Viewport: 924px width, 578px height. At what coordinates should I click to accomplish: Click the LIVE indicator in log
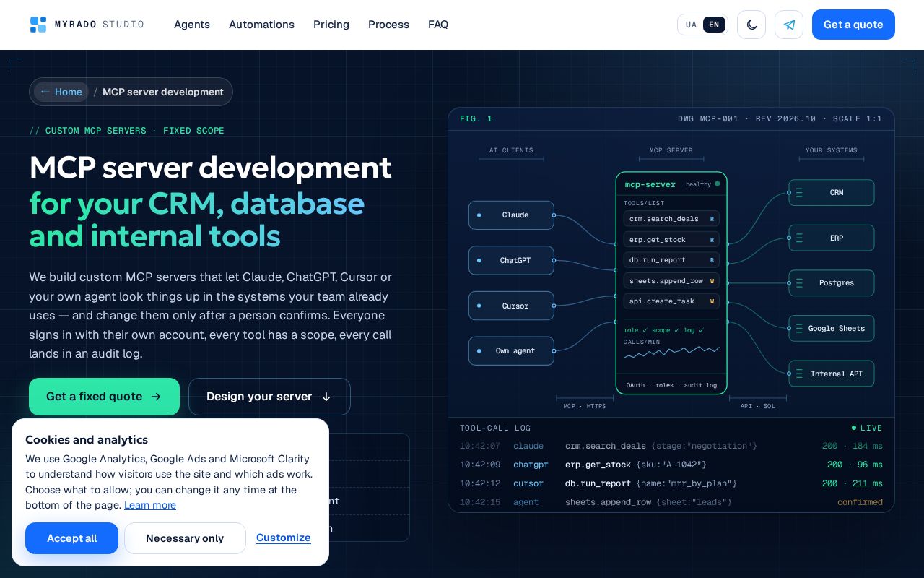tap(867, 428)
